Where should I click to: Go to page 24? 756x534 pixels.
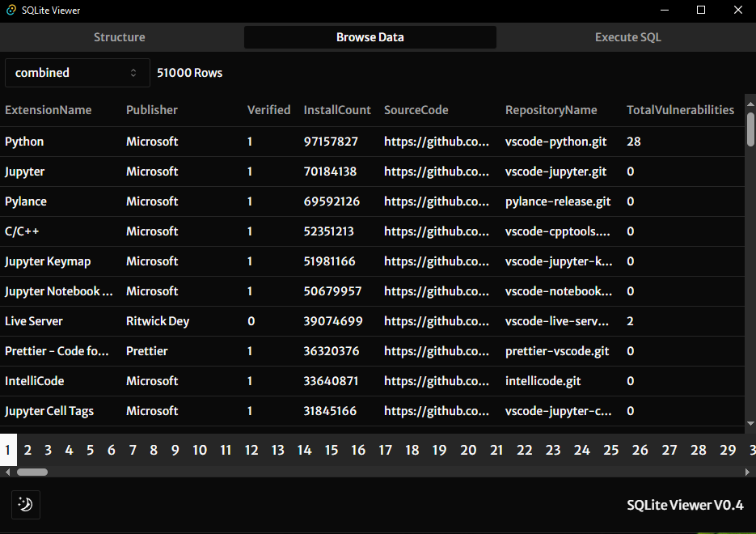pyautogui.click(x=582, y=450)
